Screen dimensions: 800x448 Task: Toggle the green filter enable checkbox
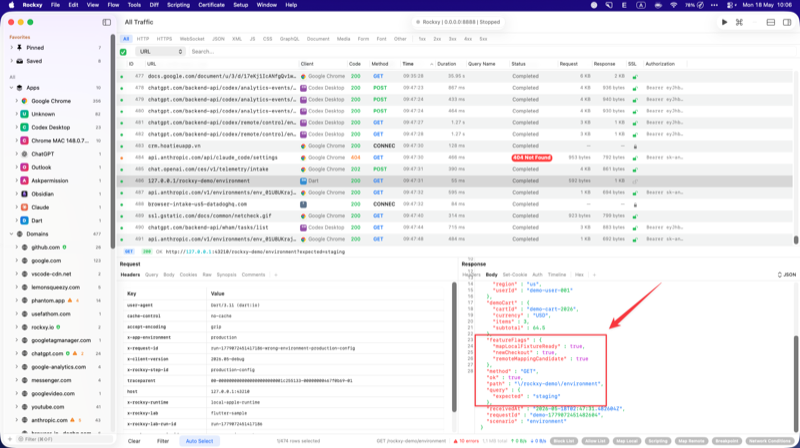click(123, 52)
